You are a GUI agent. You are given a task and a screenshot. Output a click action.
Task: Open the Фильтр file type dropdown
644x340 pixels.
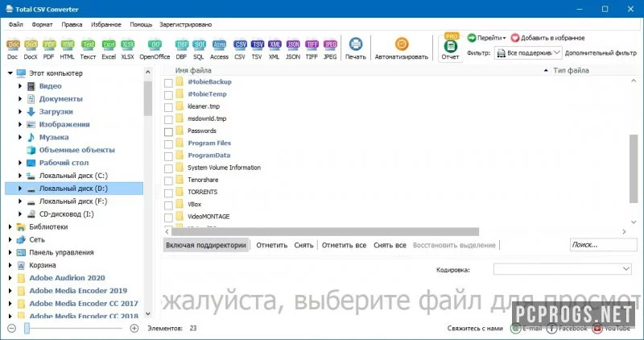click(528, 52)
